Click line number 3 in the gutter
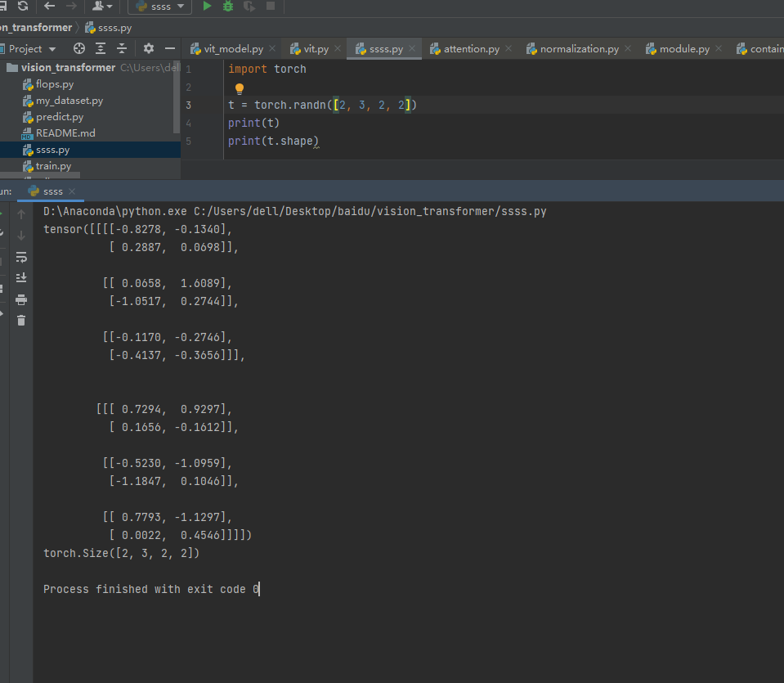Viewport: 784px width, 683px height. (189, 105)
